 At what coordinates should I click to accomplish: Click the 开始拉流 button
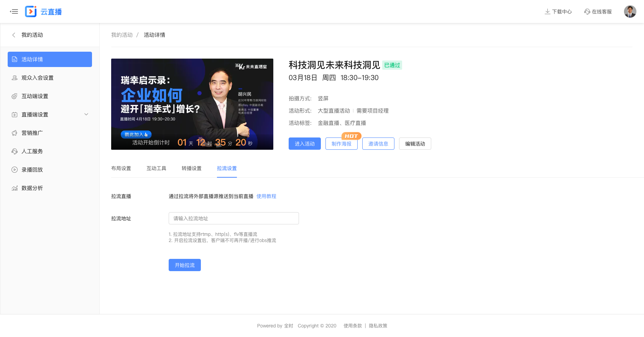pos(185,265)
